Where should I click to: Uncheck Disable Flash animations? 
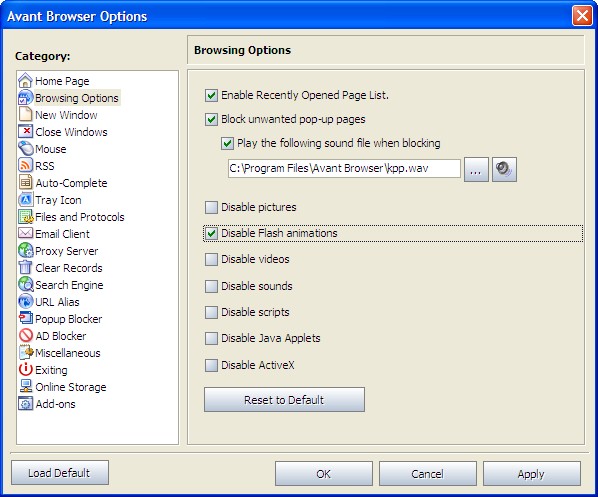(211, 233)
